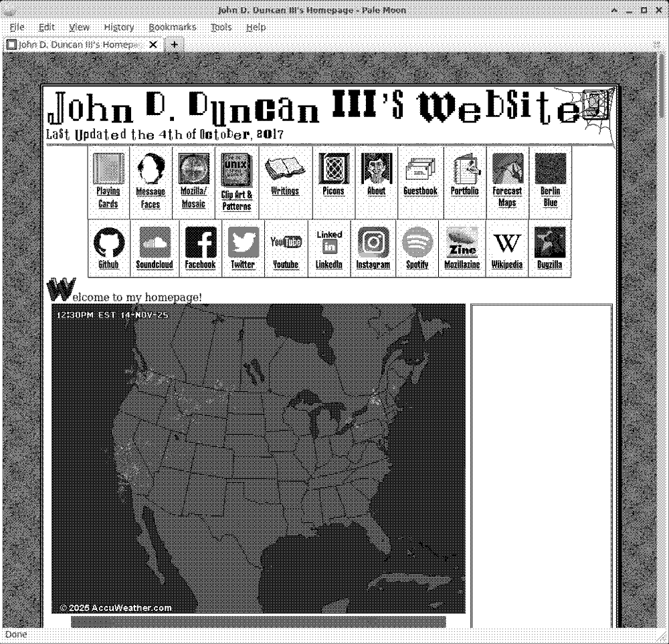Click the Writings open-book icon
The image size is (669, 644).
[285, 168]
